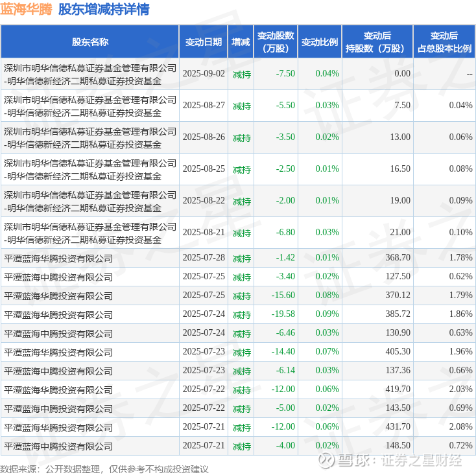
Task: Select the 变动比例 column header
Action: tap(320, 42)
